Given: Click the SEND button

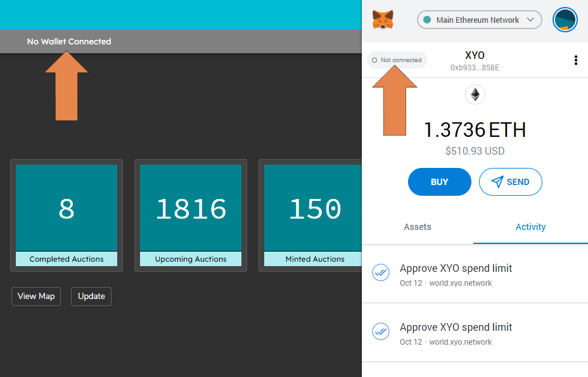Looking at the screenshot, I should tap(510, 182).
